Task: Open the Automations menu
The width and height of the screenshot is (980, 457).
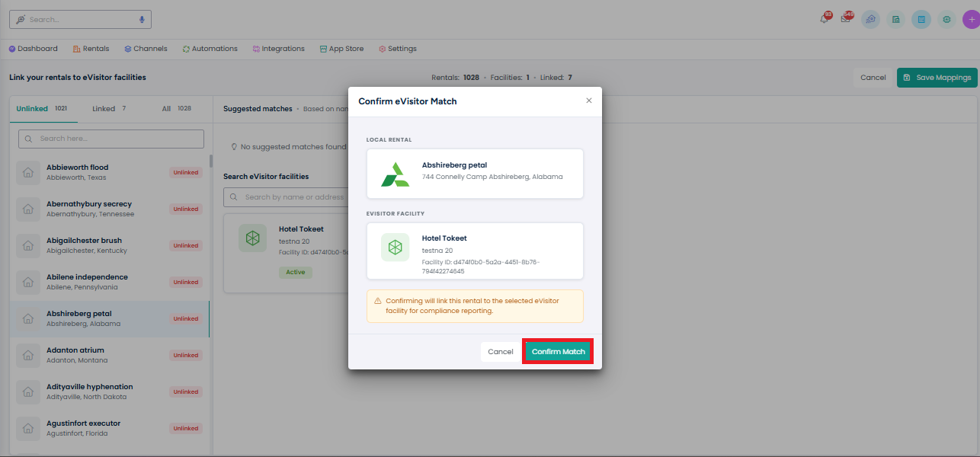Action: pyautogui.click(x=210, y=49)
